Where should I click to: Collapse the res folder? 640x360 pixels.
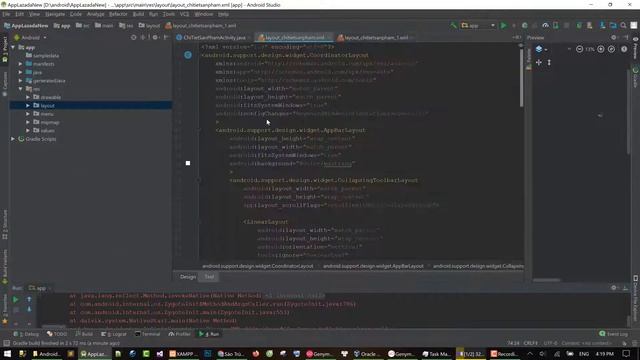tap(20, 89)
